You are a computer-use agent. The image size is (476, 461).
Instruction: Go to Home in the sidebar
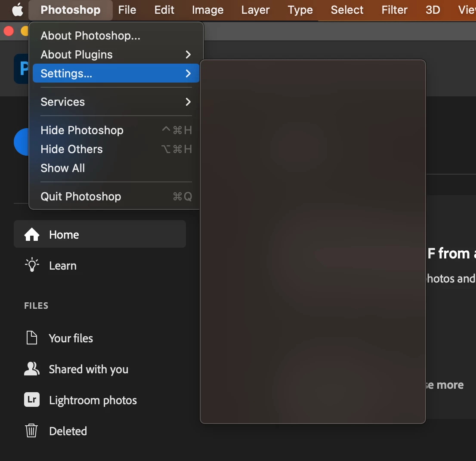coord(100,234)
